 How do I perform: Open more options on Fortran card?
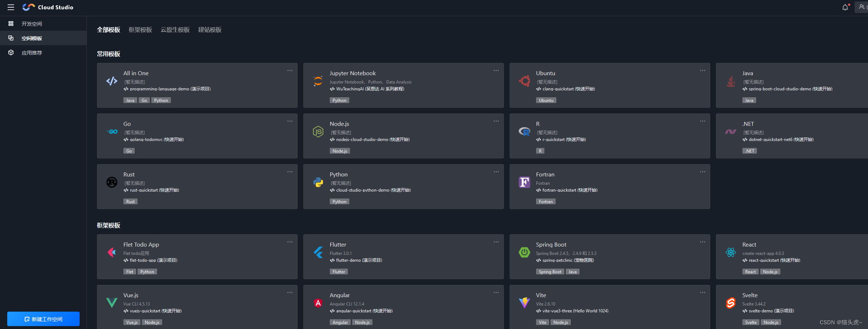(703, 172)
